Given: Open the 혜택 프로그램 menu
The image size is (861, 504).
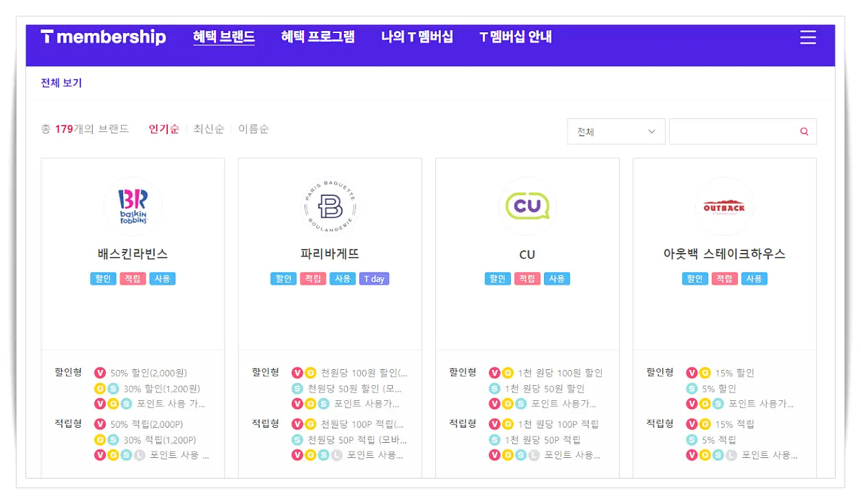Looking at the screenshot, I should click(316, 36).
